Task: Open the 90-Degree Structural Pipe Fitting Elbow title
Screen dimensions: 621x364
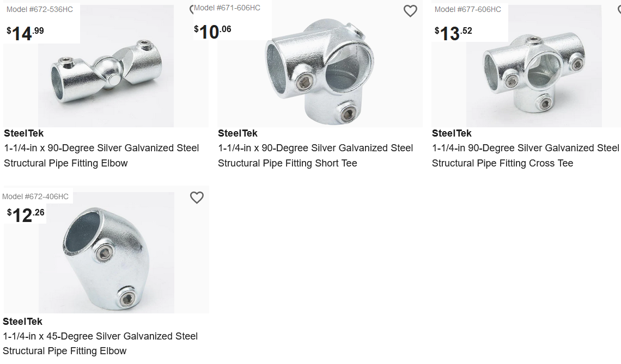Action: (x=101, y=156)
